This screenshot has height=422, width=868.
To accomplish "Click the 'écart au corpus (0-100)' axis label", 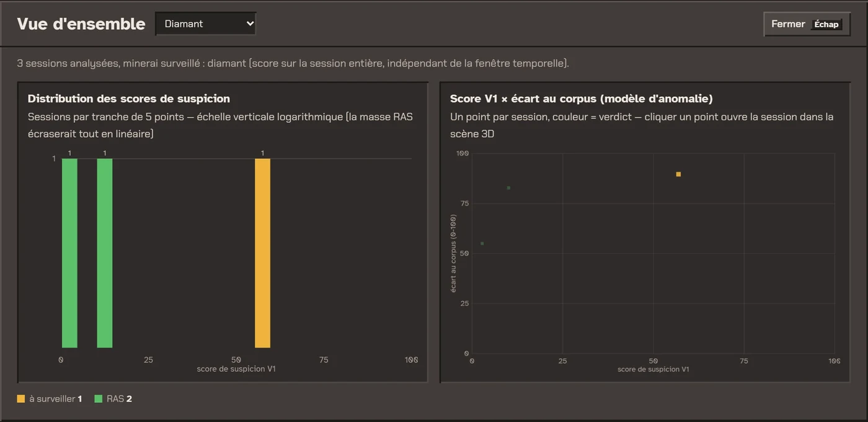I will click(x=454, y=253).
